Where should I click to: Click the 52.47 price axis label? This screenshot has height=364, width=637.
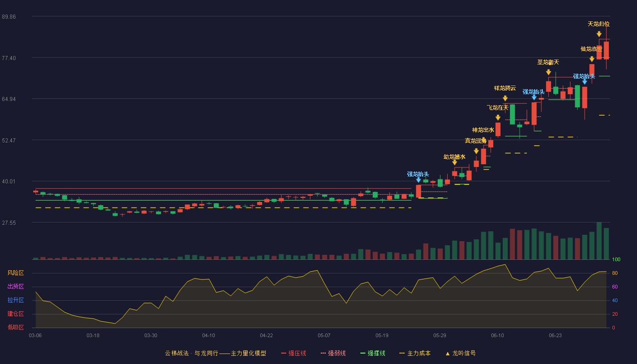pyautogui.click(x=9, y=140)
